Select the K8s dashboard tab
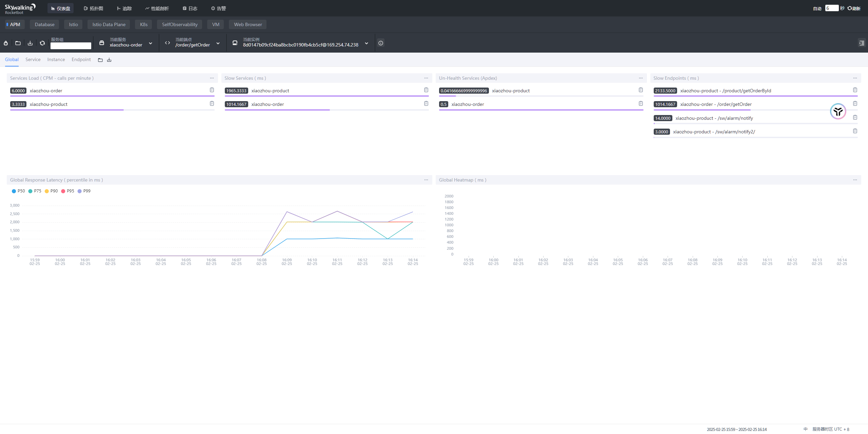 pyautogui.click(x=144, y=24)
